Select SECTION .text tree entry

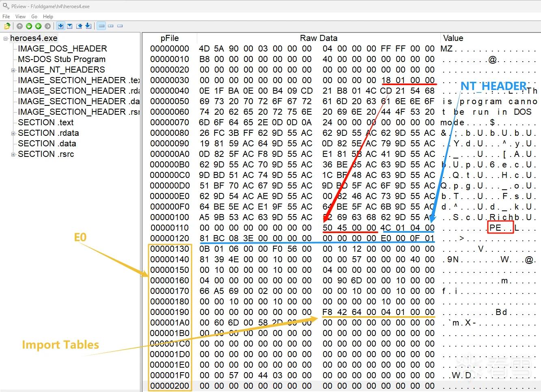pos(46,122)
